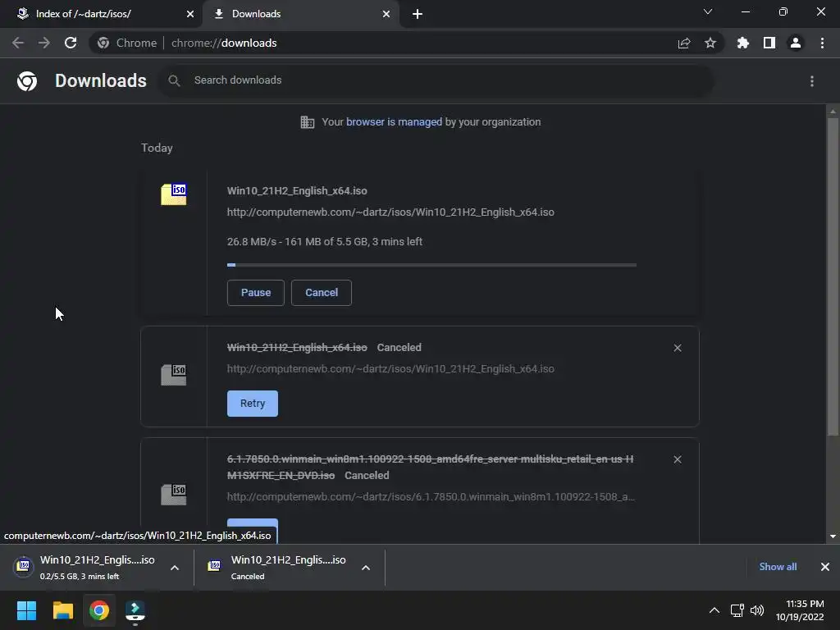Image resolution: width=840 pixels, height=630 pixels.
Task: Reload the downloads page
Action: point(71,43)
